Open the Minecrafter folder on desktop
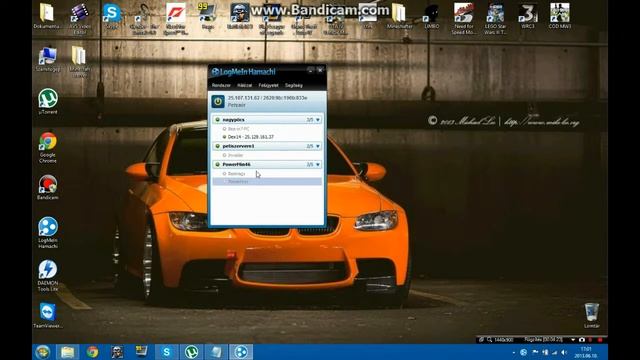This screenshot has width=640, height=360. click(400, 17)
